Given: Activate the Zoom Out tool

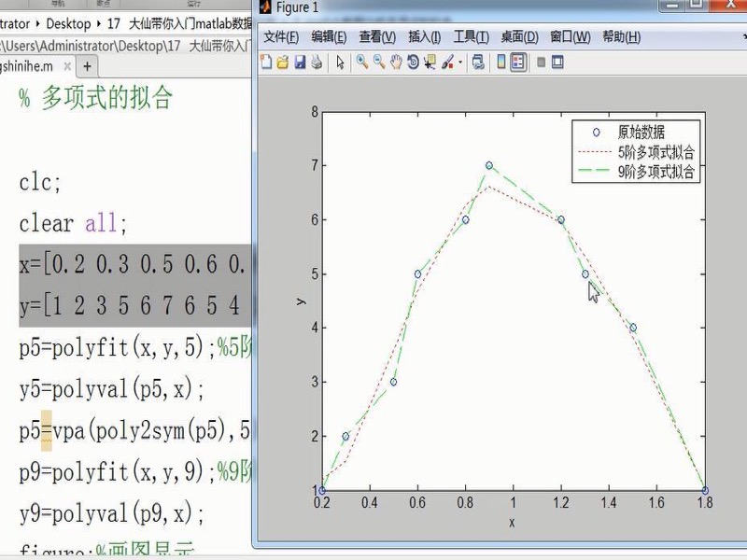Looking at the screenshot, I should tap(379, 62).
